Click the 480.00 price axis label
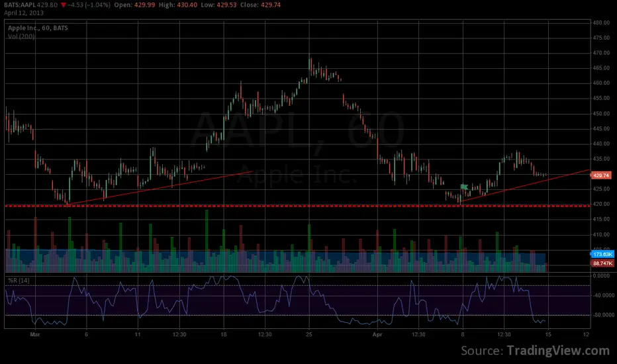617x364 pixels. (601, 23)
